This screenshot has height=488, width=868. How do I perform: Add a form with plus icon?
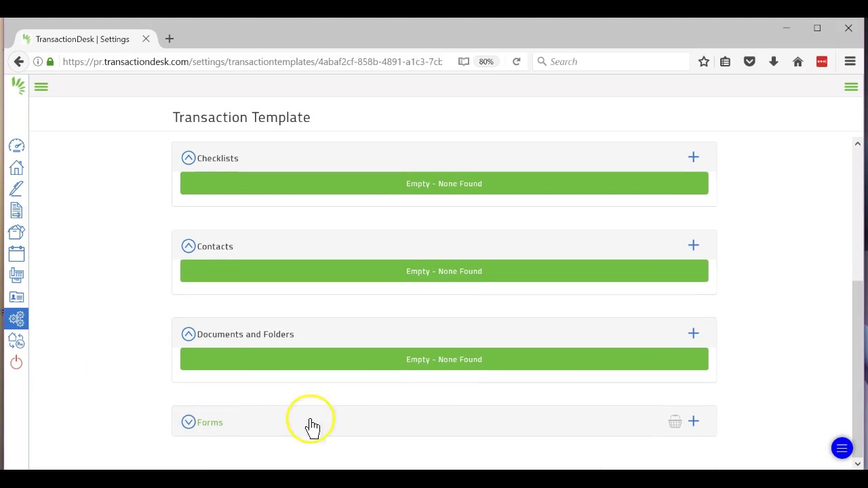click(x=693, y=422)
